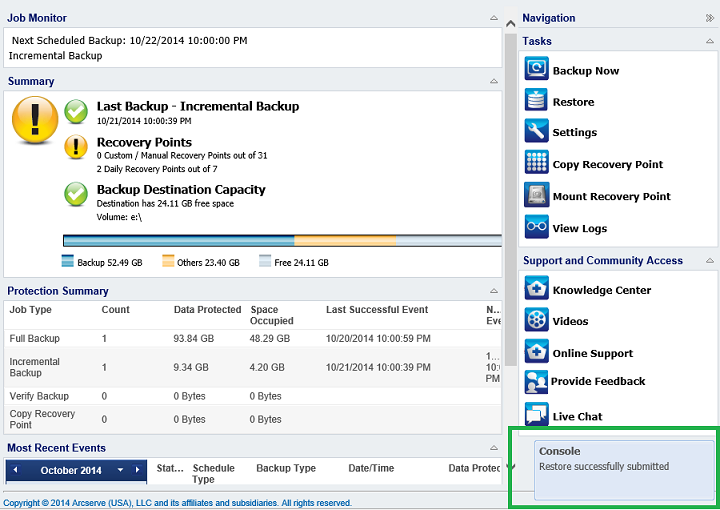Open the Restore task icon
The height and width of the screenshot is (510, 720).
click(x=536, y=101)
